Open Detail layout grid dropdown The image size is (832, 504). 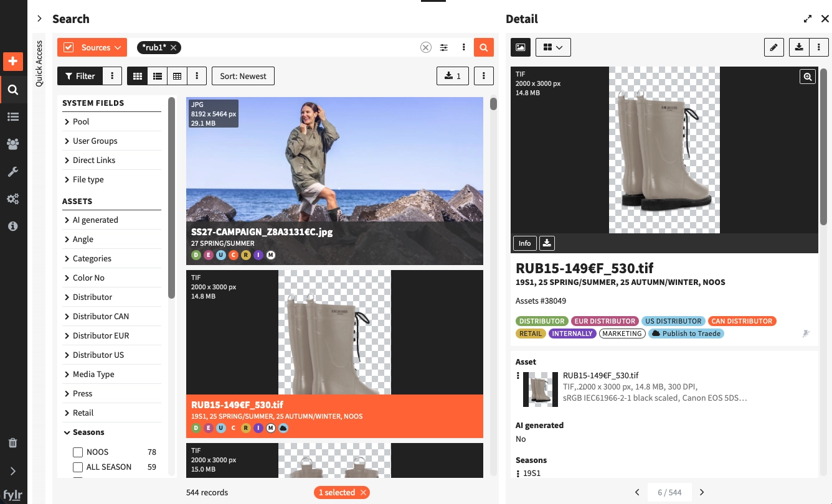tap(553, 47)
